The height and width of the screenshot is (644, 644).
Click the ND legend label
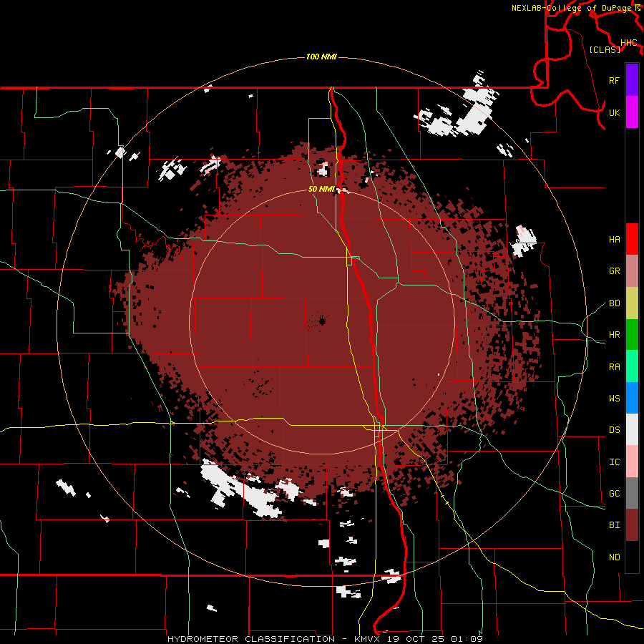(614, 557)
